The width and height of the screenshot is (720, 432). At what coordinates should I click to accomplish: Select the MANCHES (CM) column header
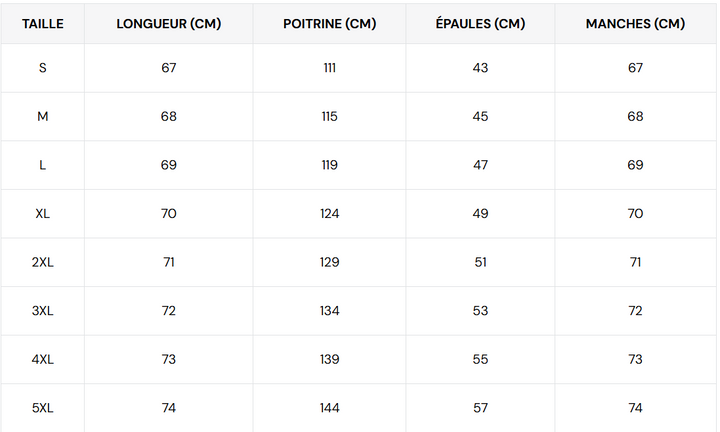(x=635, y=23)
